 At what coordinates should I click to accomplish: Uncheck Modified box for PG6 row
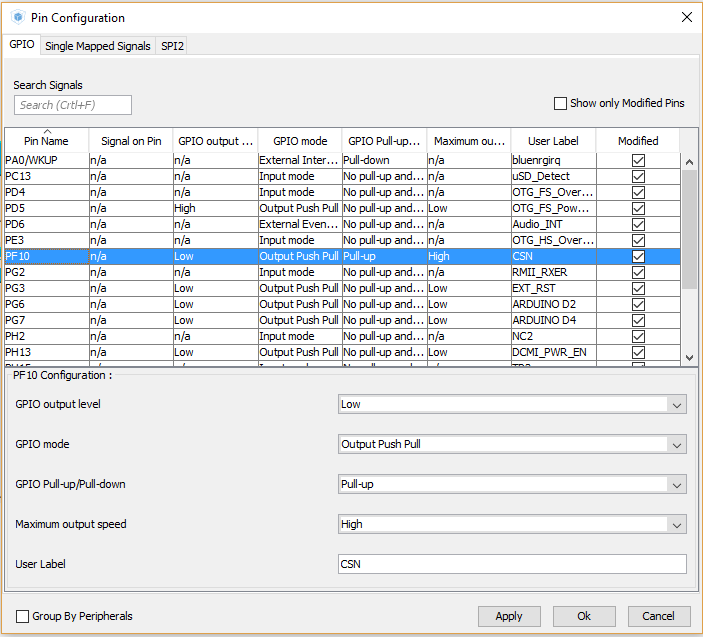click(638, 304)
